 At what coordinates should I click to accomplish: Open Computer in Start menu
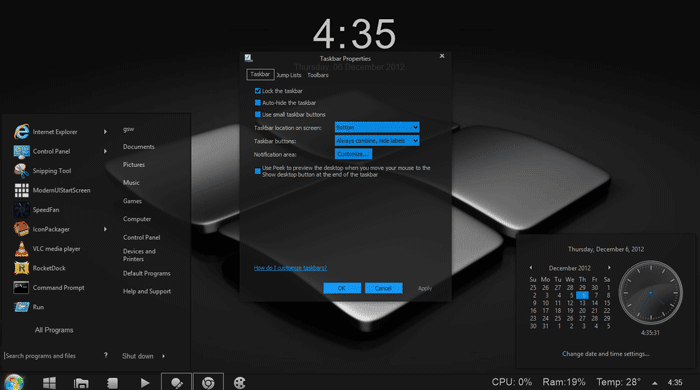[137, 219]
